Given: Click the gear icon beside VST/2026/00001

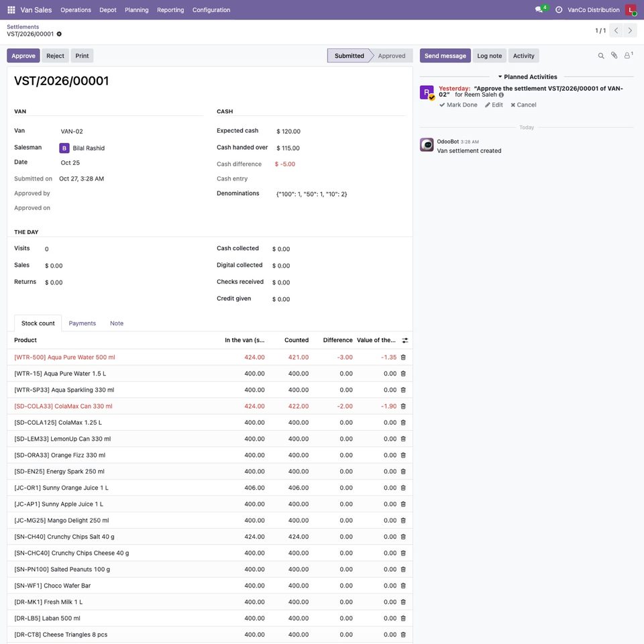Looking at the screenshot, I should (59, 34).
